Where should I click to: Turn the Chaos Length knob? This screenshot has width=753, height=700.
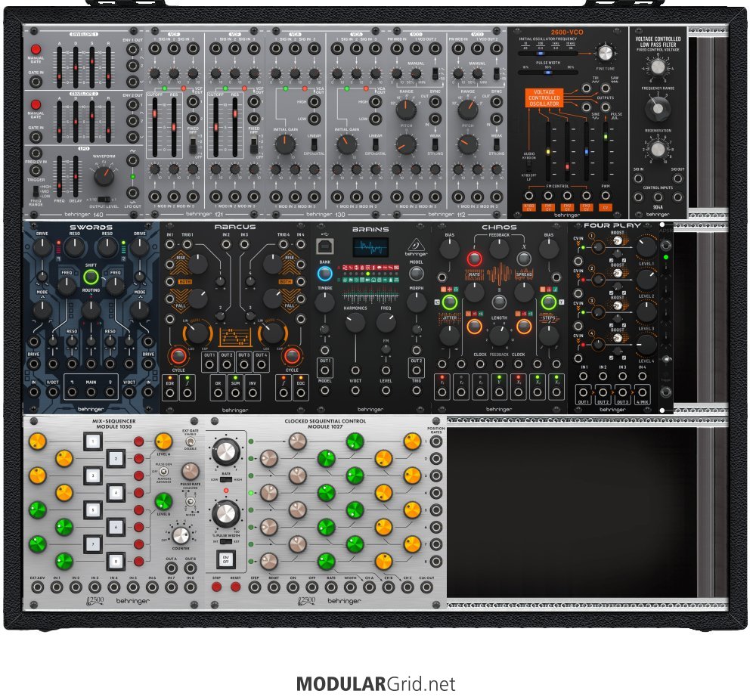click(499, 336)
